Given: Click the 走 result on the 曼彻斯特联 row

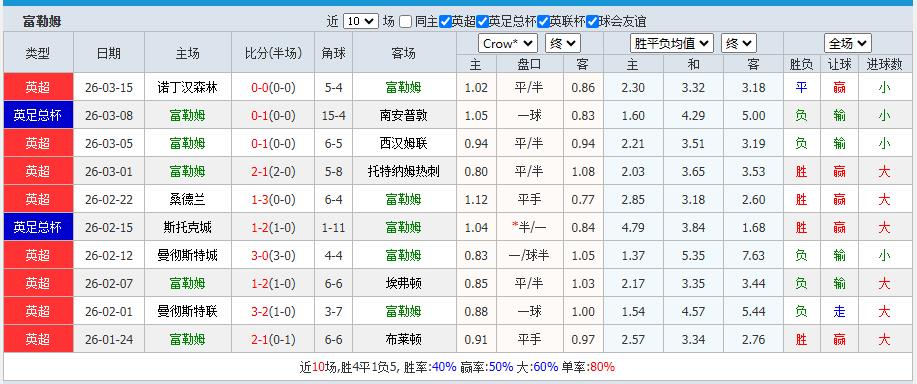Looking at the screenshot, I should pyautogui.click(x=839, y=311).
